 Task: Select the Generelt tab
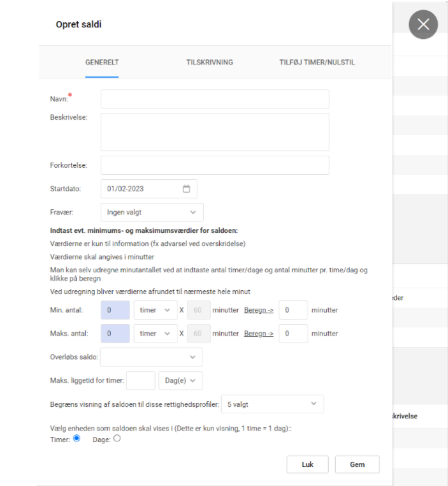[102, 63]
